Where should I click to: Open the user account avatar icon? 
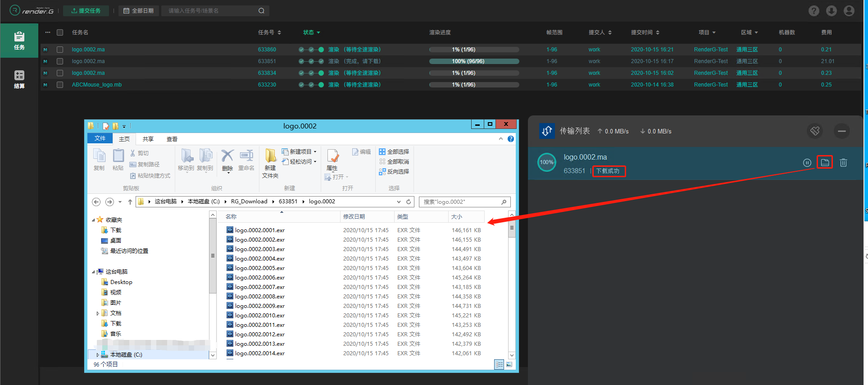[x=849, y=11]
